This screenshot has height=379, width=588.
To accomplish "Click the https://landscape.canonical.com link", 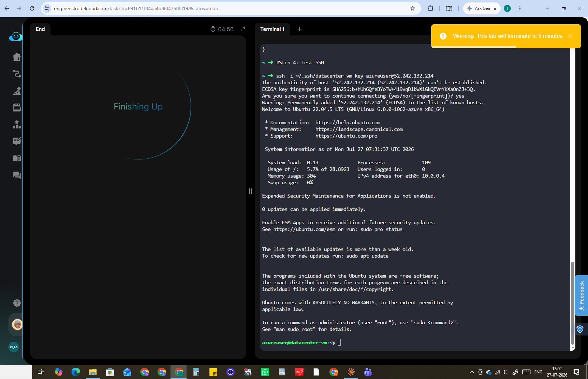I will 359,129.
